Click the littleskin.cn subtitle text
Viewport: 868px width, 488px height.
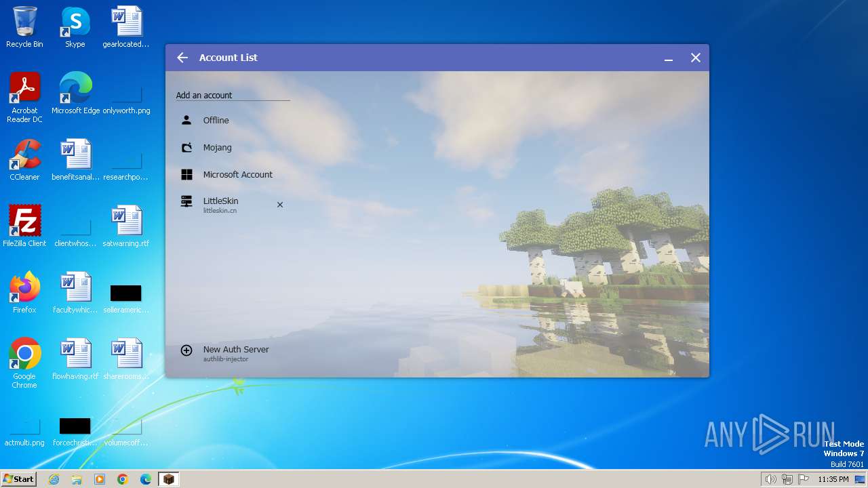(x=220, y=211)
